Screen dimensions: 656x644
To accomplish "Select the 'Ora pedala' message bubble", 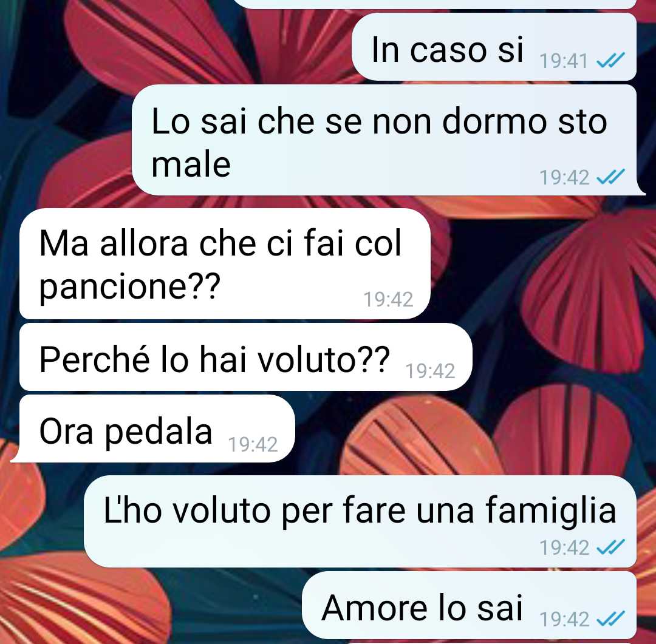I will (154, 429).
